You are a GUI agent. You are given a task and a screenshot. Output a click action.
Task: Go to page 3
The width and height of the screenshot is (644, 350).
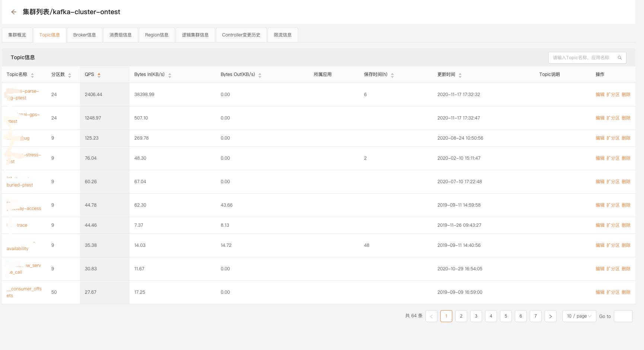(x=476, y=316)
